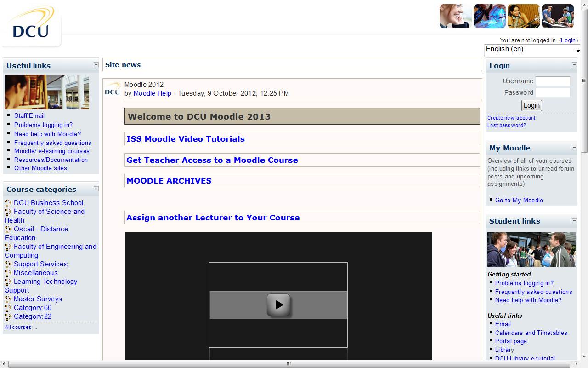
Task: Open Create new account link
Action: pos(511,118)
